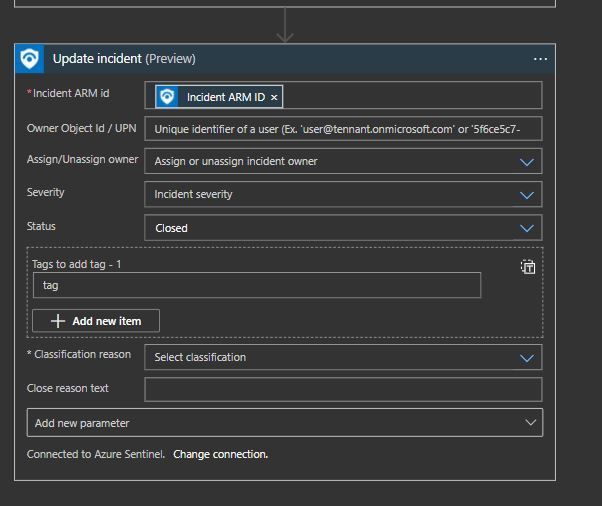Click the Incident ARM ID token shield icon

point(167,97)
